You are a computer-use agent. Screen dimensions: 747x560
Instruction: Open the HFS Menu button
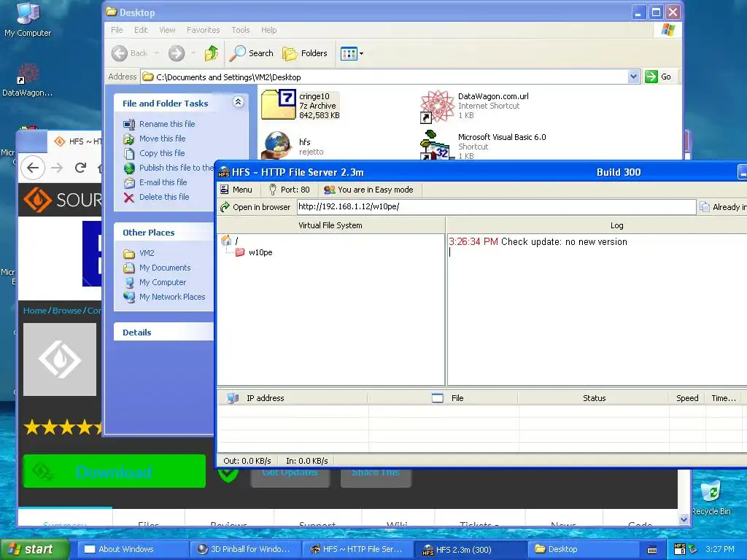pos(236,190)
